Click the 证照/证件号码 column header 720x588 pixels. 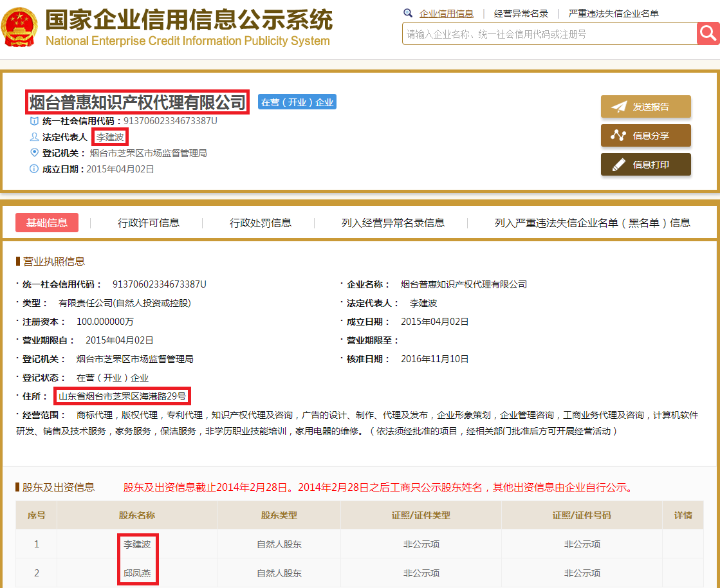click(582, 515)
